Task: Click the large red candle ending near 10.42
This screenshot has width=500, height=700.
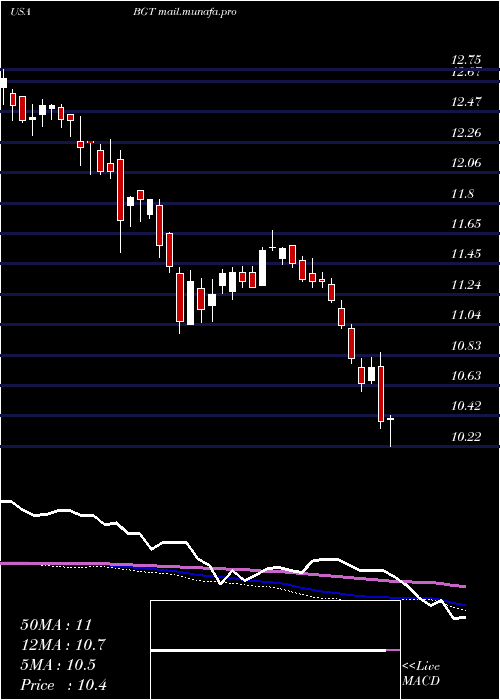Action: pyautogui.click(x=381, y=394)
